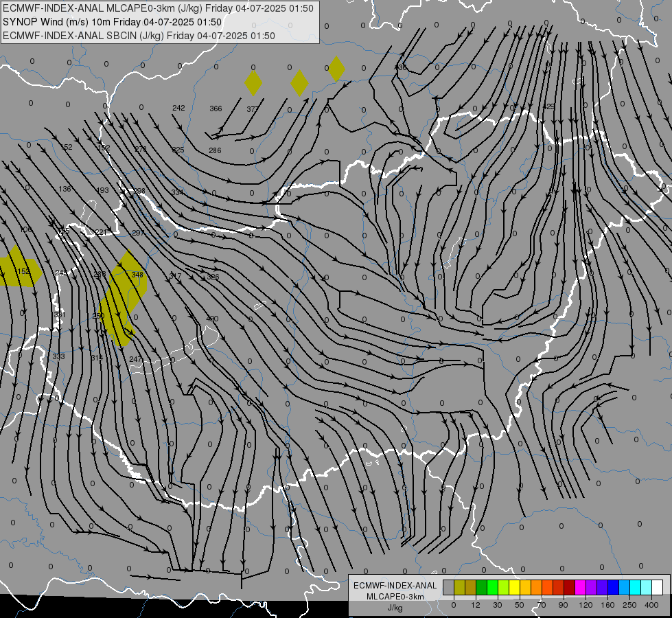Click the legend tick label 70
The image size is (672, 618).
542,605
